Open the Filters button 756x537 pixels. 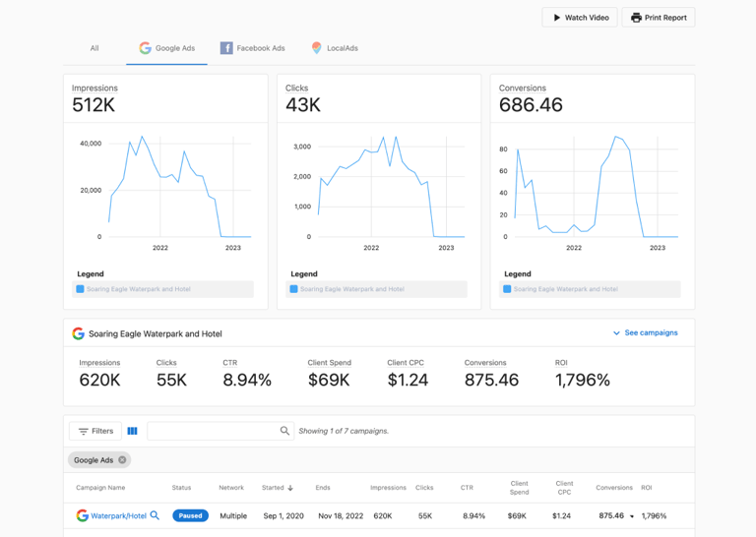pos(95,431)
